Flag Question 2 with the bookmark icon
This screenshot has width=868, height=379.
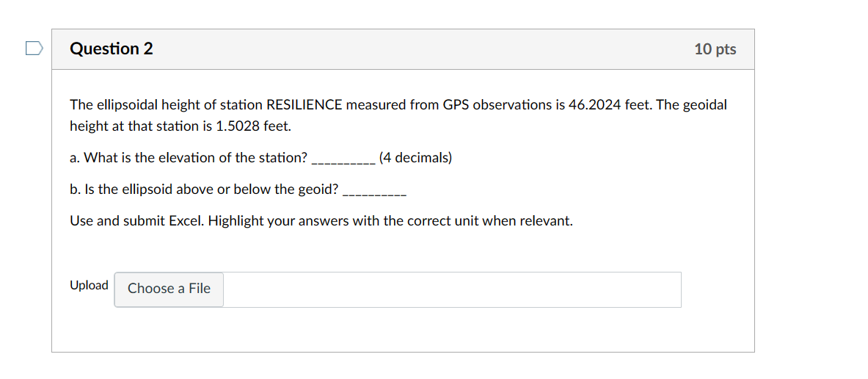pyautogui.click(x=33, y=49)
